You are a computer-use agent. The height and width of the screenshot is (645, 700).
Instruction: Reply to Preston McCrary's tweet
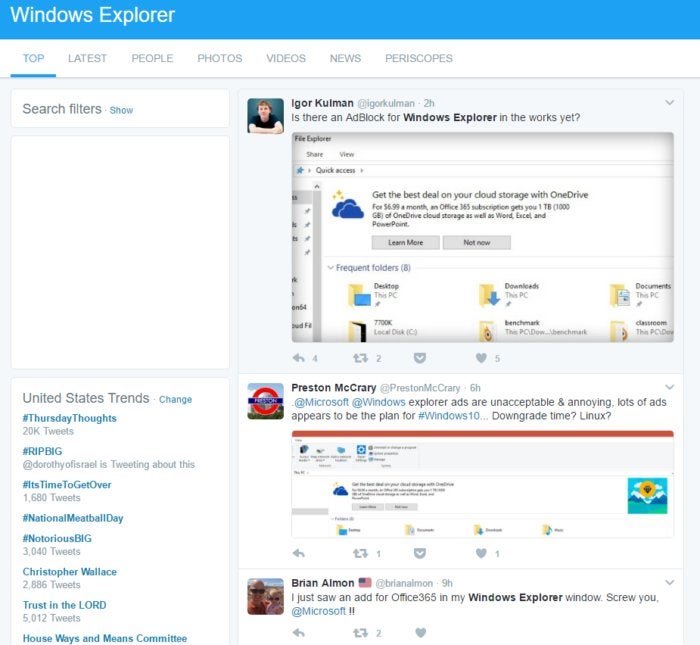tap(299, 553)
